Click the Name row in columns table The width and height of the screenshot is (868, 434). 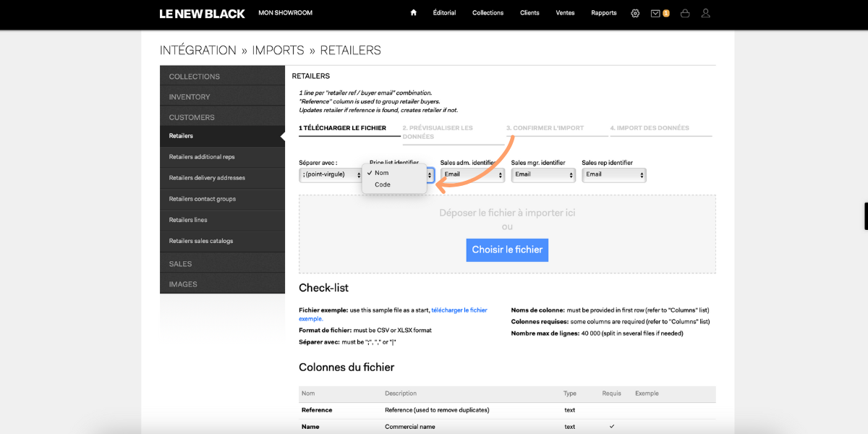pos(507,427)
